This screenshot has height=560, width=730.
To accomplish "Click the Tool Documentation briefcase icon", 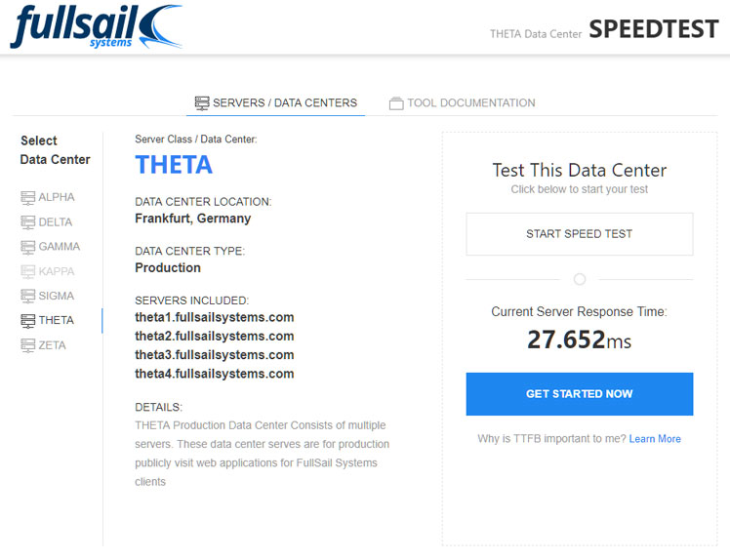I will click(396, 103).
